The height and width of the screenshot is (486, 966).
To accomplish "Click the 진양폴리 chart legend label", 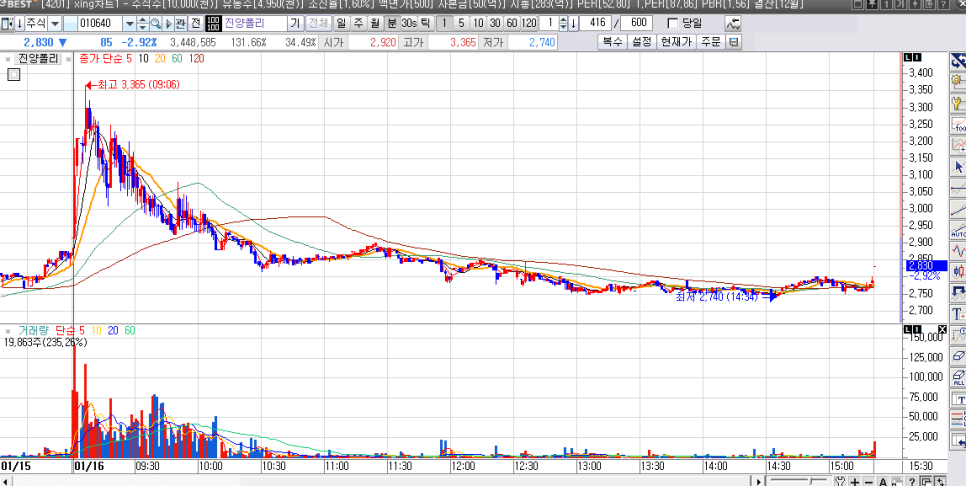I will (37, 59).
